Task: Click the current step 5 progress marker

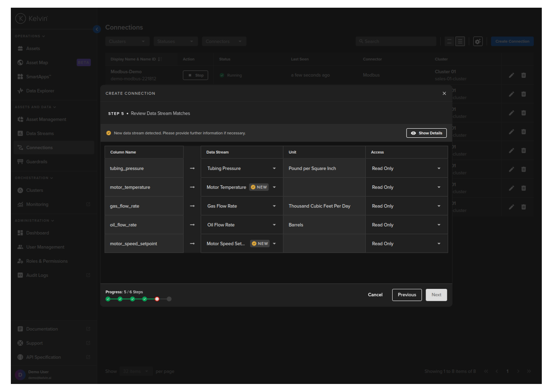Action: coord(157,299)
